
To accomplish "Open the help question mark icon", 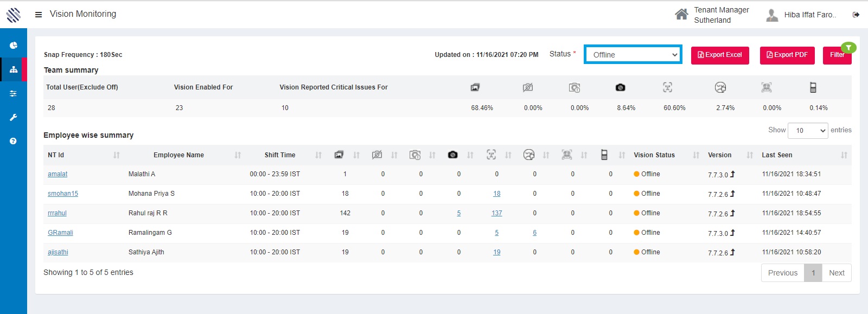I will [x=14, y=141].
